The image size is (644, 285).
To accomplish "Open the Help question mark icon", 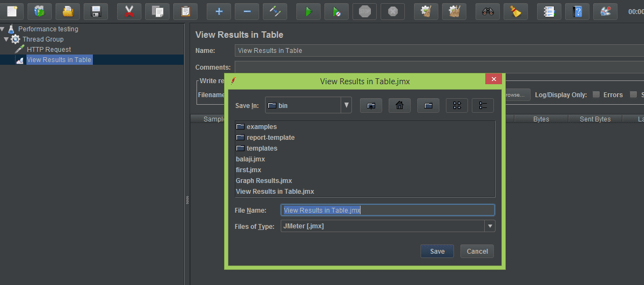I will [x=578, y=11].
